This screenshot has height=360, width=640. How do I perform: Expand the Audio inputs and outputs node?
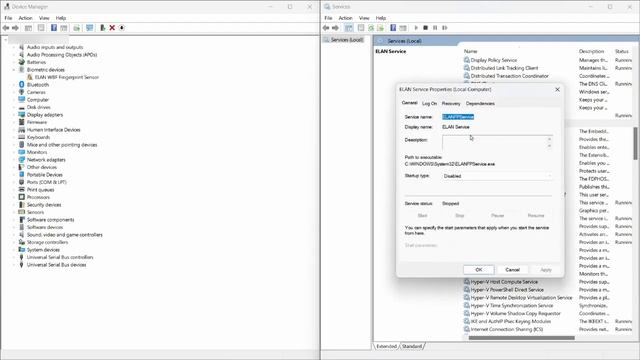(14, 47)
